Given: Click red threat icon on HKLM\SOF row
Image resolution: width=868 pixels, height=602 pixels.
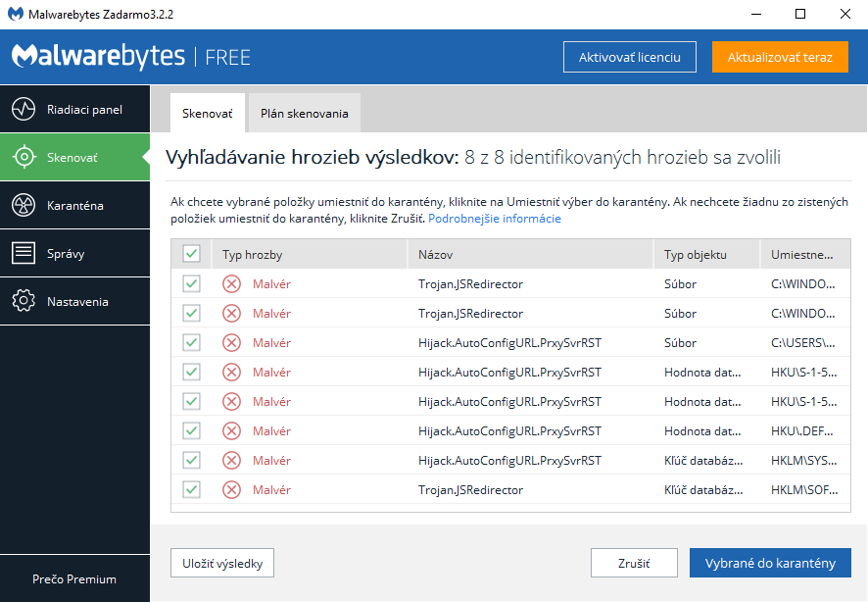Looking at the screenshot, I should coord(231,490).
